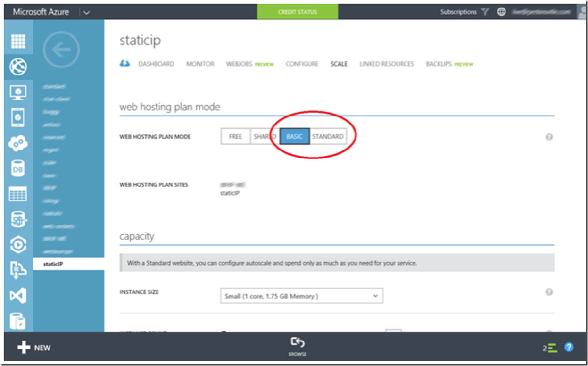Viewport: 588px width, 366px height.
Task: Switch to the Backups preview tab
Action: [449, 64]
